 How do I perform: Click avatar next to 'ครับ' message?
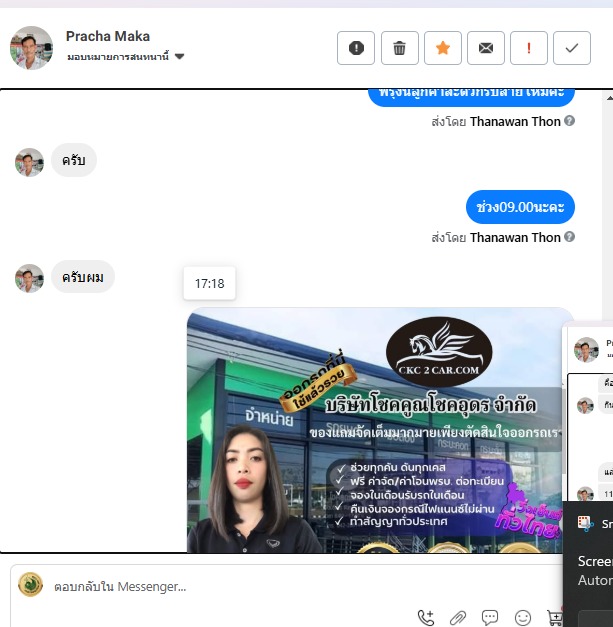[x=29, y=162]
